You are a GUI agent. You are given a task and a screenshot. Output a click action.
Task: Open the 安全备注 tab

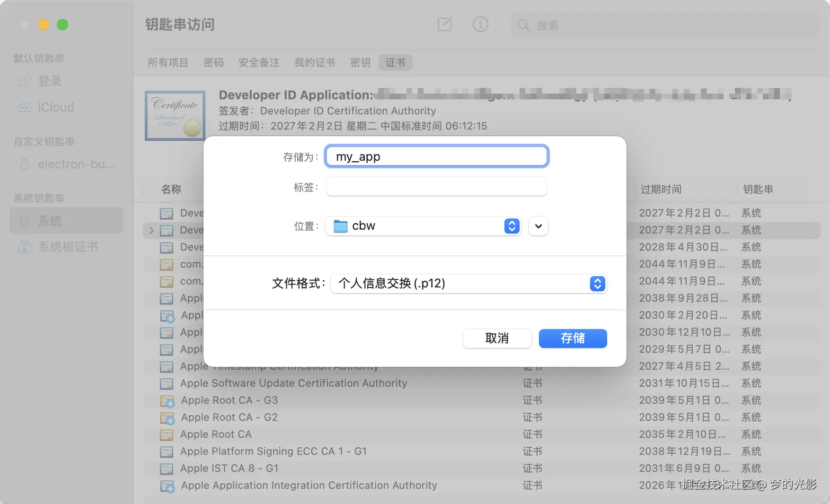pyautogui.click(x=259, y=63)
